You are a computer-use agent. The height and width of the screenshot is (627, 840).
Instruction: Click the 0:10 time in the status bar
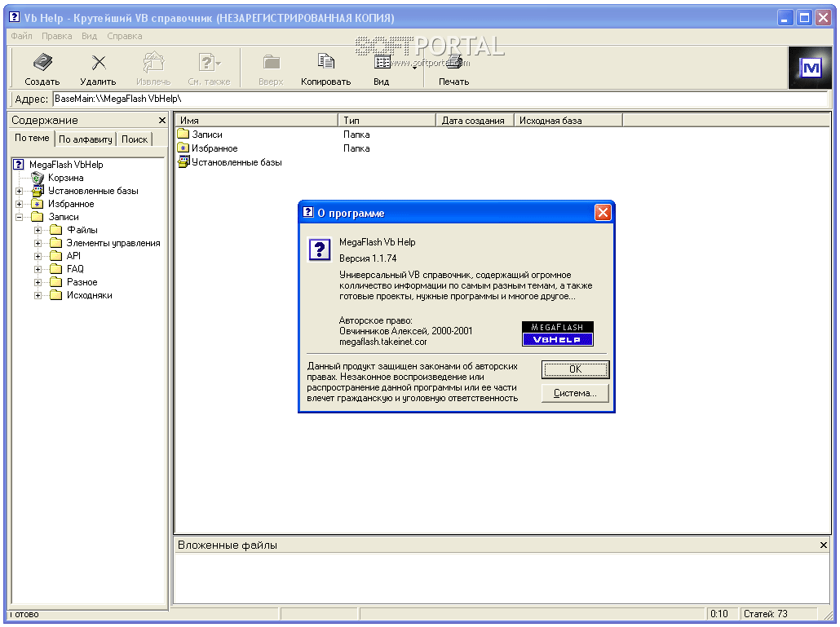click(719, 614)
